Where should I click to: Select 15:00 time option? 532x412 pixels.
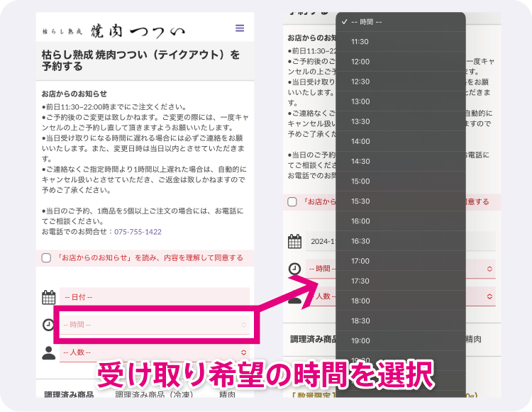(x=360, y=182)
